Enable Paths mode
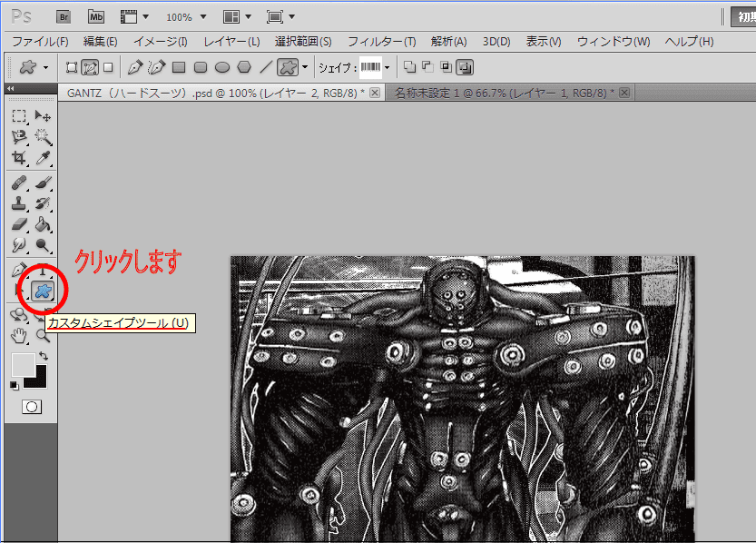Screen dimensions: 756x543 point(90,67)
